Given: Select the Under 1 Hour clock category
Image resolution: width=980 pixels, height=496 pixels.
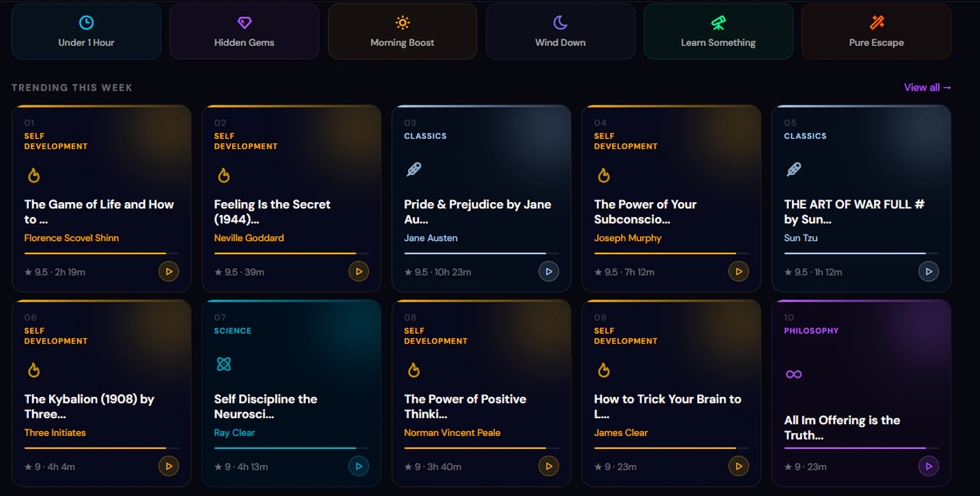Looking at the screenshot, I should (x=86, y=31).
